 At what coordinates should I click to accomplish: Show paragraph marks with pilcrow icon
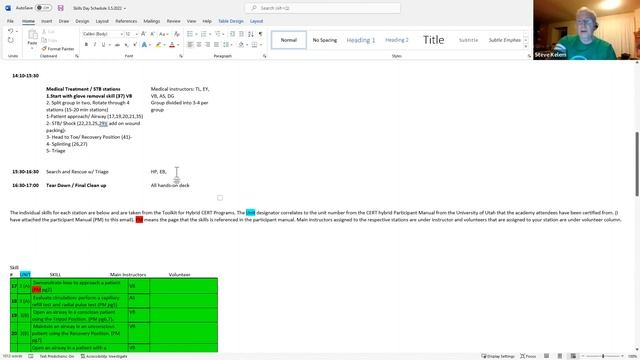260,34
